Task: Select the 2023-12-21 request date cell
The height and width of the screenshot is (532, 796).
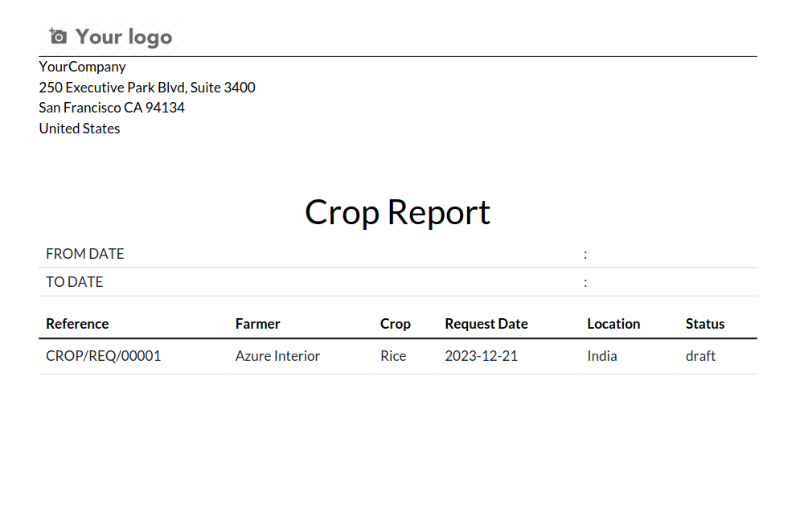Action: pyautogui.click(x=482, y=356)
